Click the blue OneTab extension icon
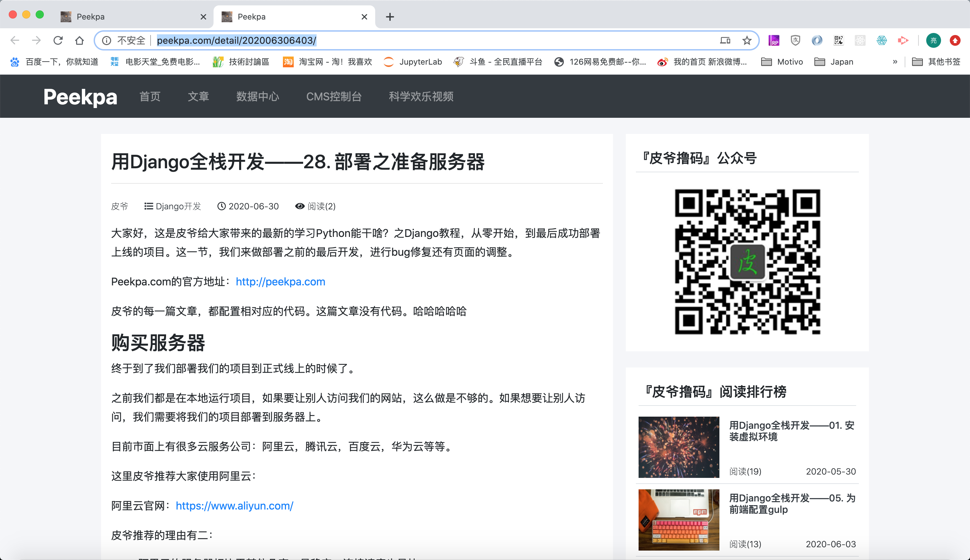970x560 pixels. [816, 40]
